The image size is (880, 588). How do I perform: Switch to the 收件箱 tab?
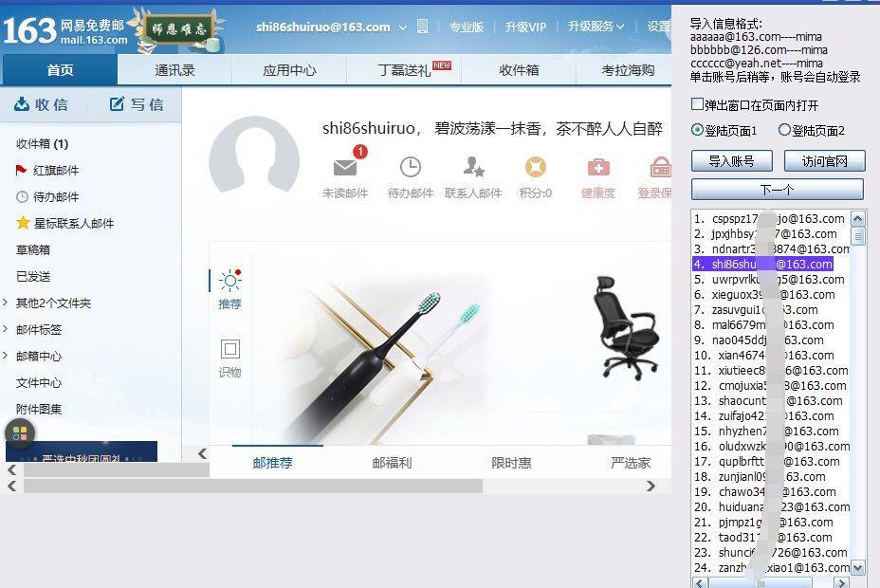(519, 70)
